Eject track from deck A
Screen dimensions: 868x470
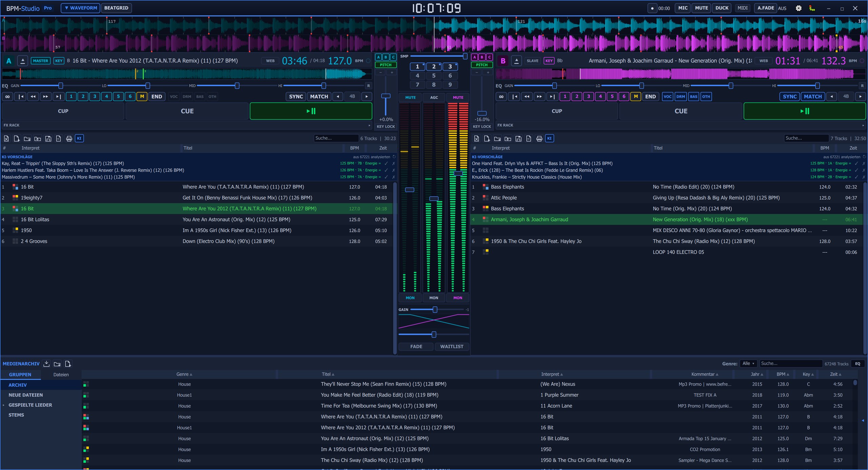pyautogui.click(x=23, y=61)
